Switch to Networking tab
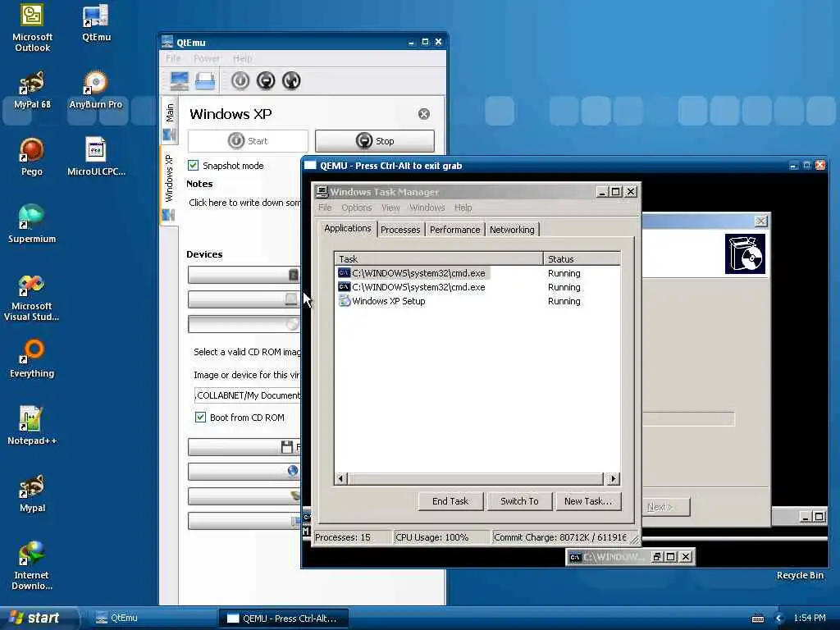The height and width of the screenshot is (630, 840). pos(512,230)
